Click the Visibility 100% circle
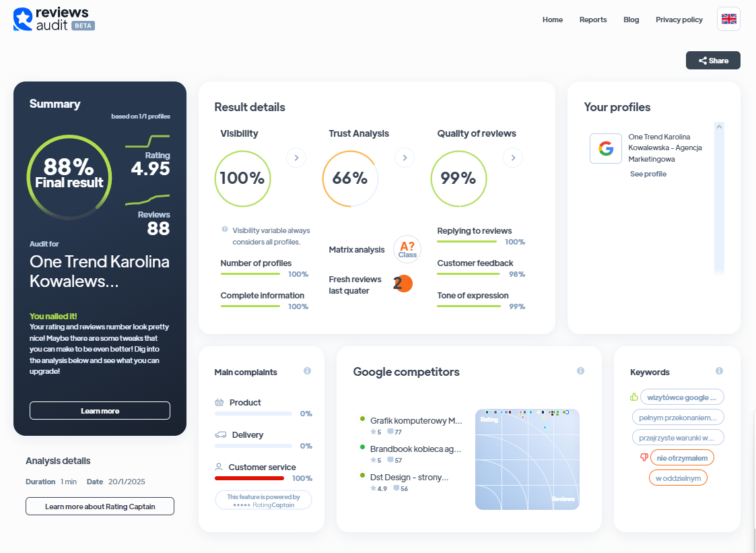This screenshot has height=553, width=756. pyautogui.click(x=242, y=178)
